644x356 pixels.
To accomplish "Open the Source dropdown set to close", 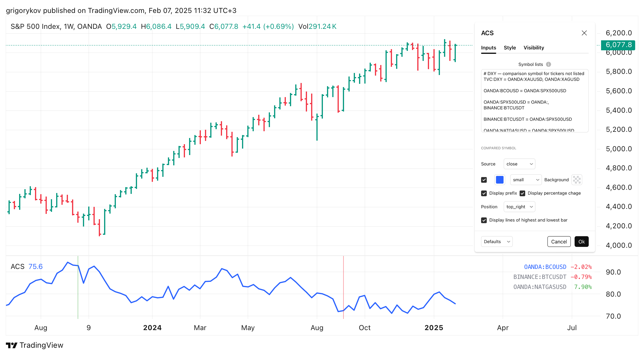I will [x=519, y=164].
